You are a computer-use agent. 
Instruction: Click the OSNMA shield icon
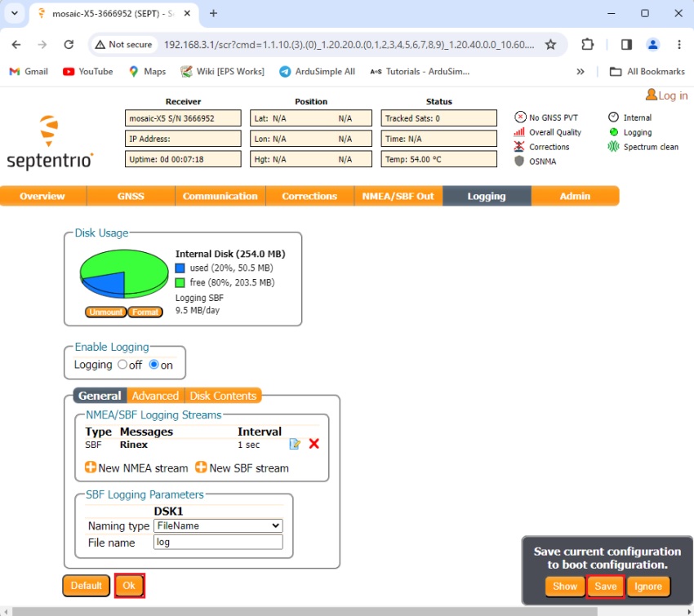click(519, 162)
